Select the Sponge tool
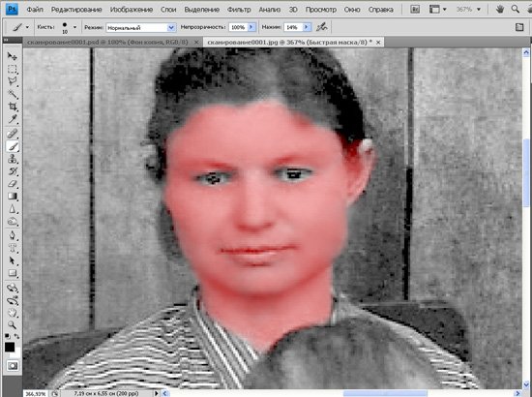 [x=13, y=222]
